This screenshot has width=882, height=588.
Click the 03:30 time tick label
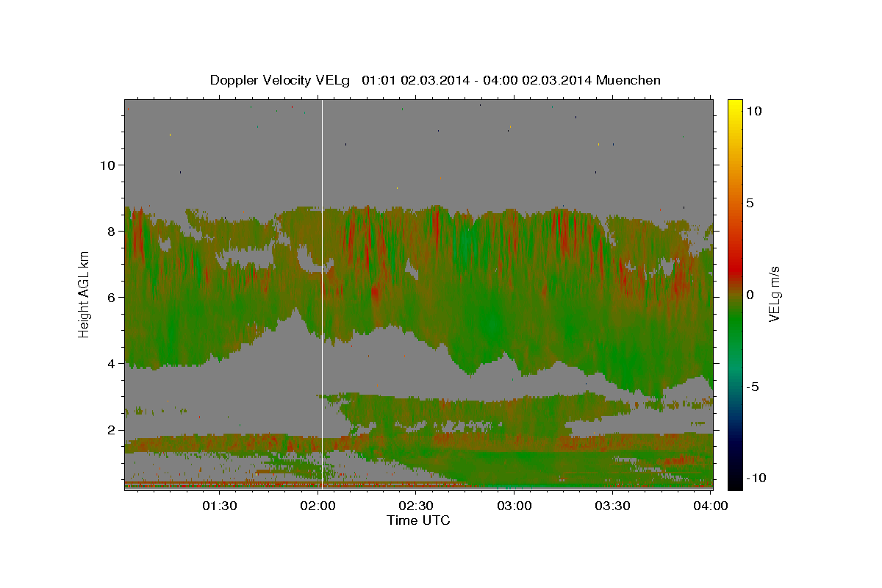coord(613,506)
